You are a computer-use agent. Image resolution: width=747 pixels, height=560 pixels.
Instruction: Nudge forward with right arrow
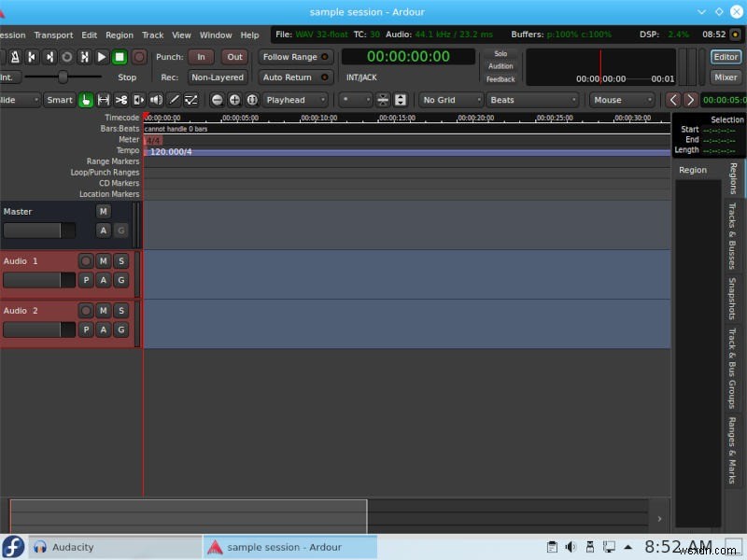[x=690, y=100]
